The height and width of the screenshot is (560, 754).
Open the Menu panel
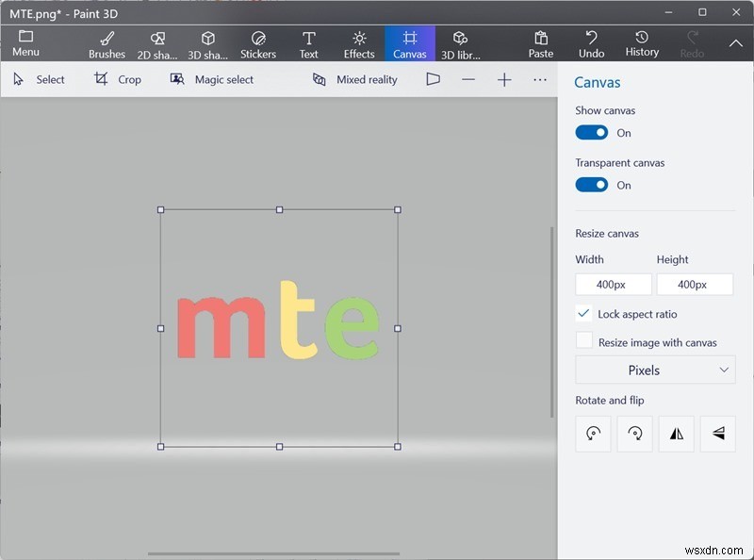25,42
